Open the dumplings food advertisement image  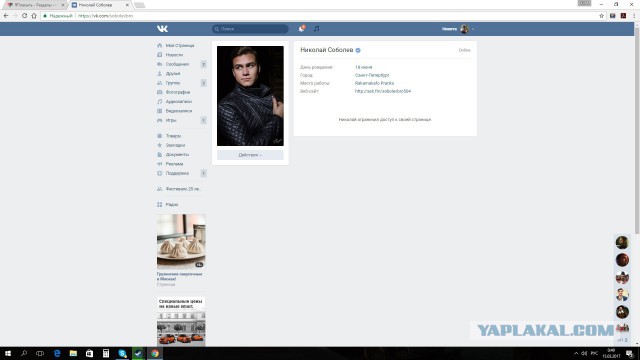coord(181,241)
